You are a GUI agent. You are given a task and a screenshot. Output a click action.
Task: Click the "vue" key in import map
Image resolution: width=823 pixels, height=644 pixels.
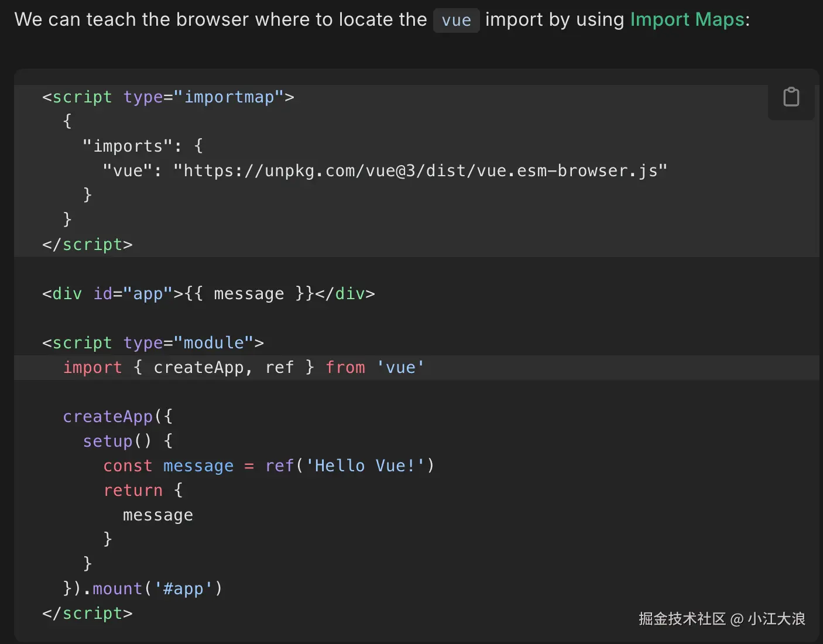[128, 171]
